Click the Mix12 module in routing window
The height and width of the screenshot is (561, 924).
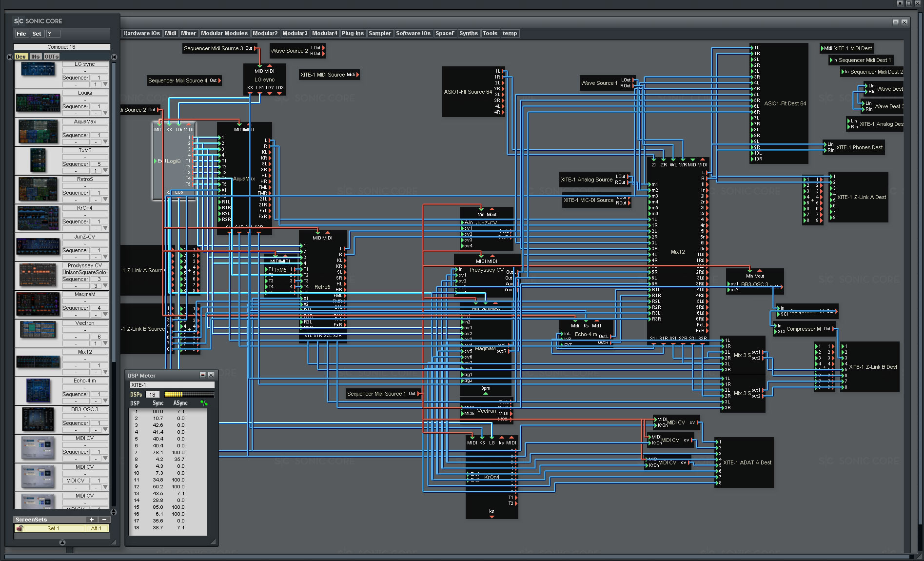tap(678, 252)
